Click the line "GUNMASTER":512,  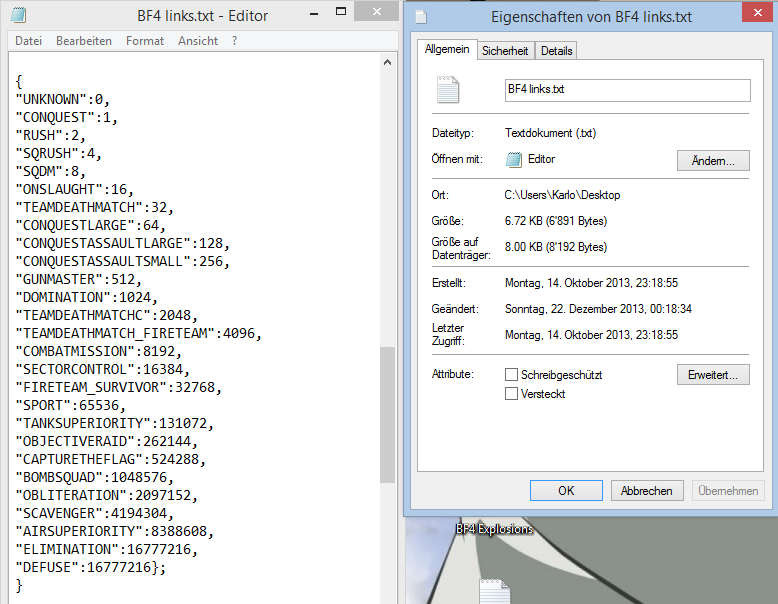coord(78,279)
